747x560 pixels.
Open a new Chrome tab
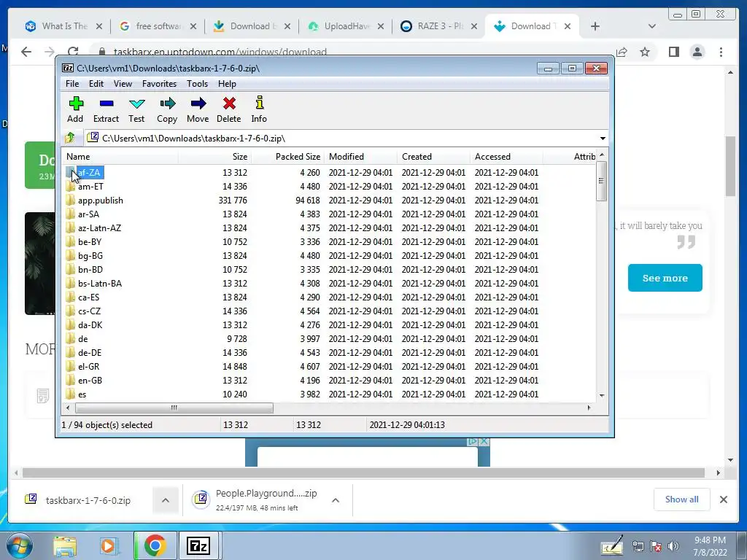595,26
